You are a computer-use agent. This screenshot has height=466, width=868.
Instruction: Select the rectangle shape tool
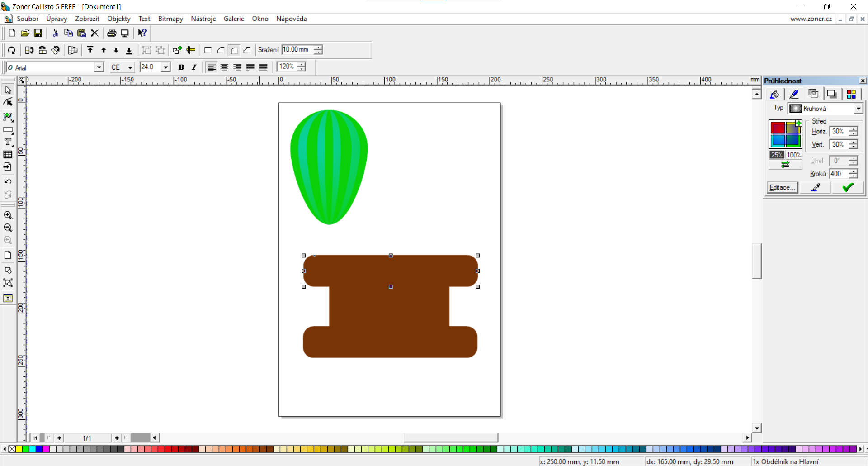coord(8,130)
